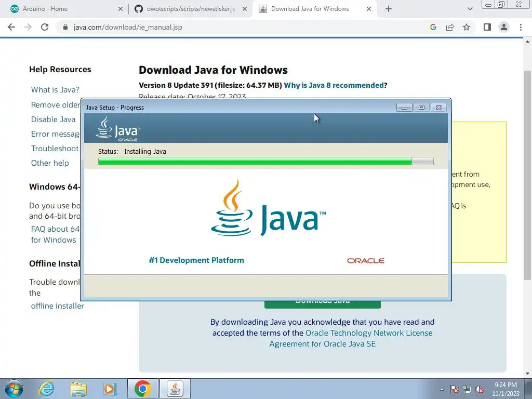Click the padlock site info icon
Image resolution: width=532 pixels, height=399 pixels.
point(65,27)
